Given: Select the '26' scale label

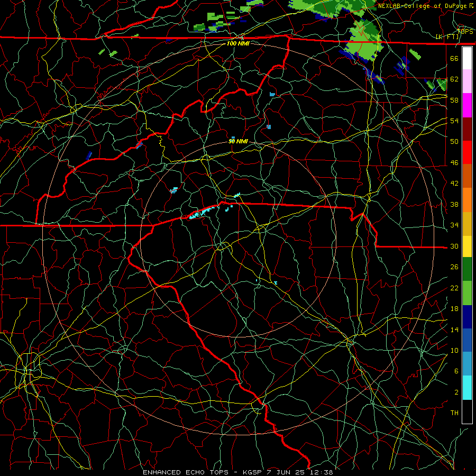Looking at the screenshot, I should click(454, 267).
